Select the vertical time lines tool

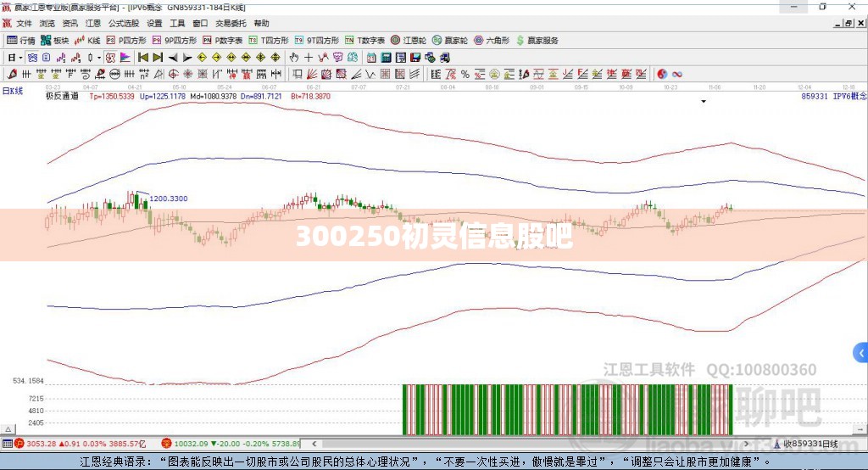point(26,75)
